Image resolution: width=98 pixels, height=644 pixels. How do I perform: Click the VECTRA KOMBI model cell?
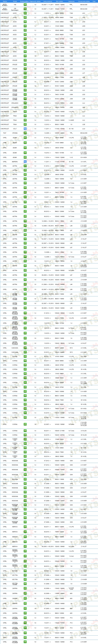pyautogui.click(x=15, y=584)
